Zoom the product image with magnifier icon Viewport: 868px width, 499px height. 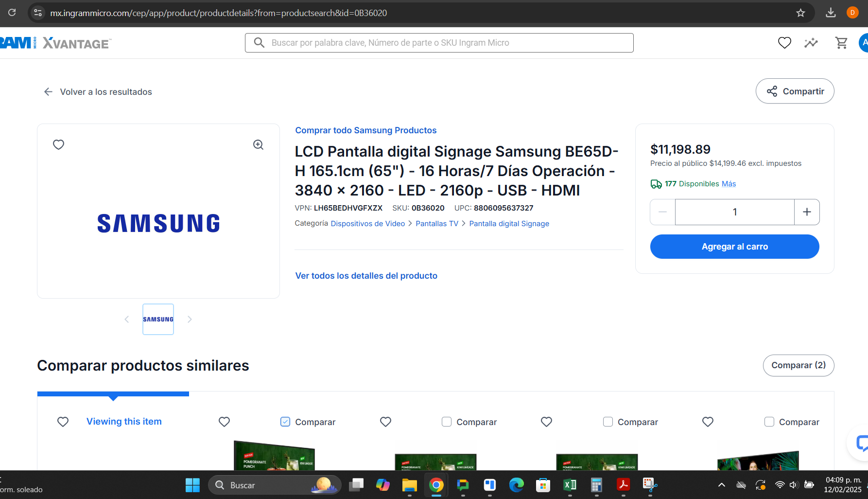pos(258,144)
